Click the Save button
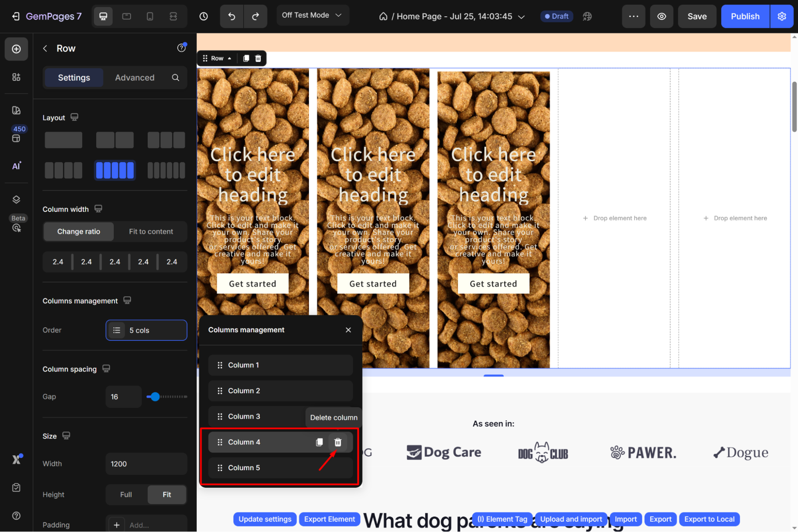The image size is (798, 532). coord(697,16)
